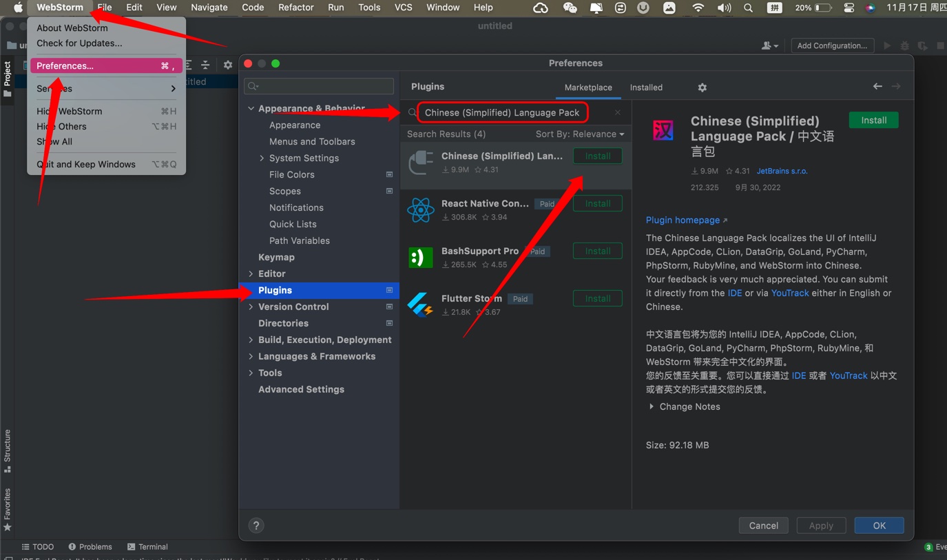Start debugging with bug icon
The height and width of the screenshot is (560, 947).
pos(905,45)
